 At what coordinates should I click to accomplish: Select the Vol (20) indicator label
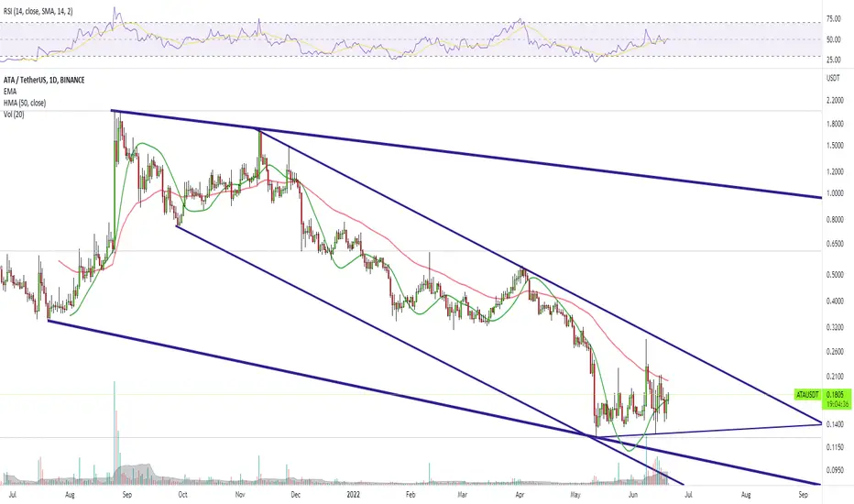(14, 115)
